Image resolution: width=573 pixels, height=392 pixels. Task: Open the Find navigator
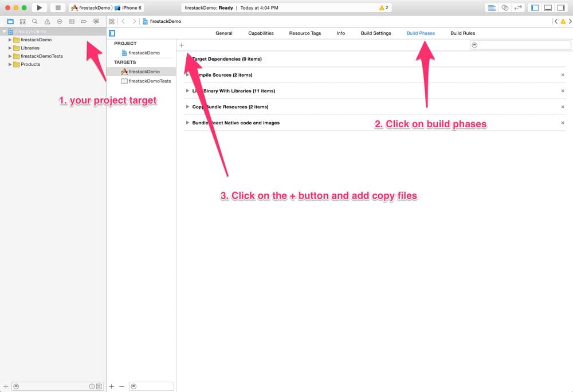(x=35, y=22)
